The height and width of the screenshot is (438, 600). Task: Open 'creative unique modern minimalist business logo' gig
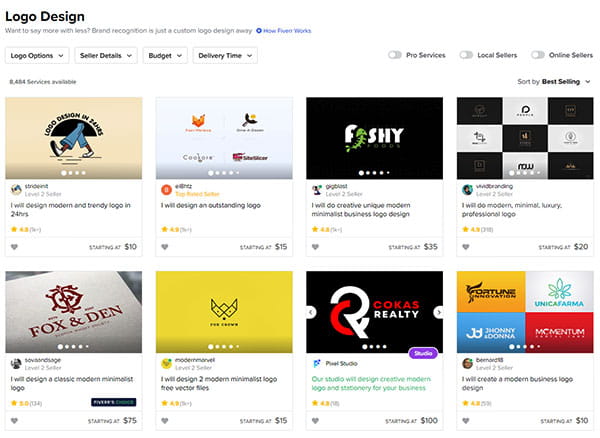(x=361, y=210)
